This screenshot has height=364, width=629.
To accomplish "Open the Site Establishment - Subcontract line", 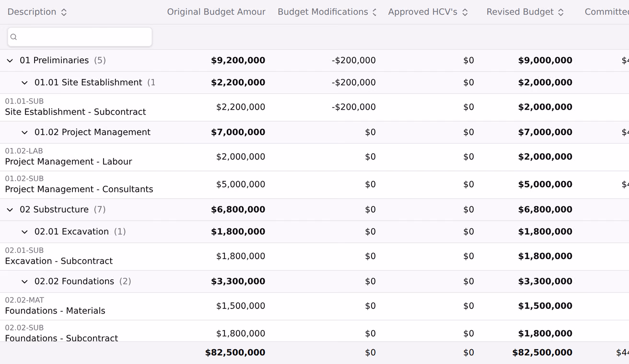I will tap(75, 112).
